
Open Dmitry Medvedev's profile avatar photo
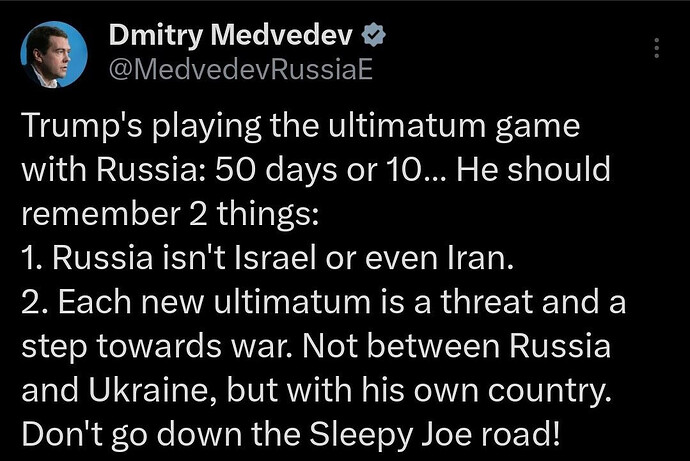54,54
